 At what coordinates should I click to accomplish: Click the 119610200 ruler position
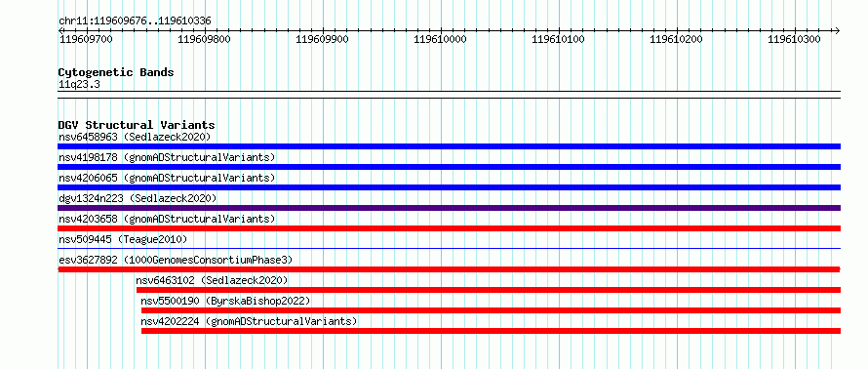point(677,39)
